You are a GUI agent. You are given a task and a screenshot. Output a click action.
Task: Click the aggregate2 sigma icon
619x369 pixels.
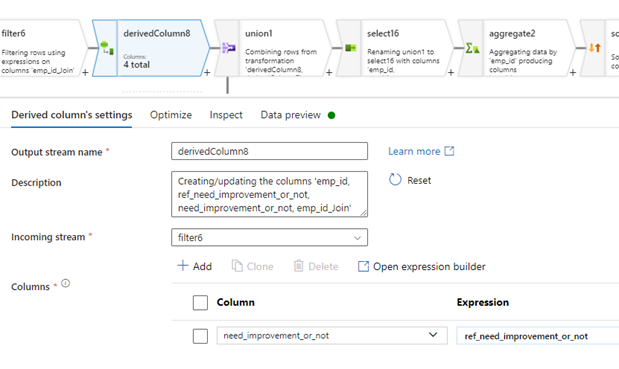(x=473, y=48)
